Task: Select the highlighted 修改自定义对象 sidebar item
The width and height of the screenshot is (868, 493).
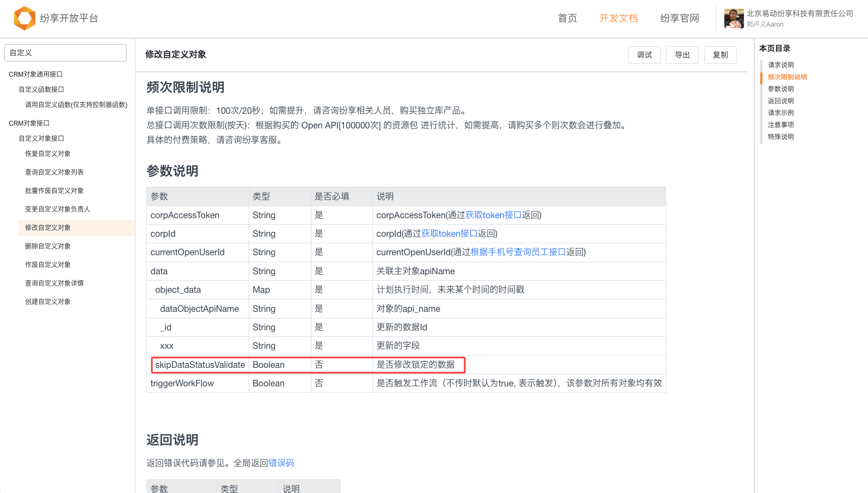Action: click(x=77, y=228)
